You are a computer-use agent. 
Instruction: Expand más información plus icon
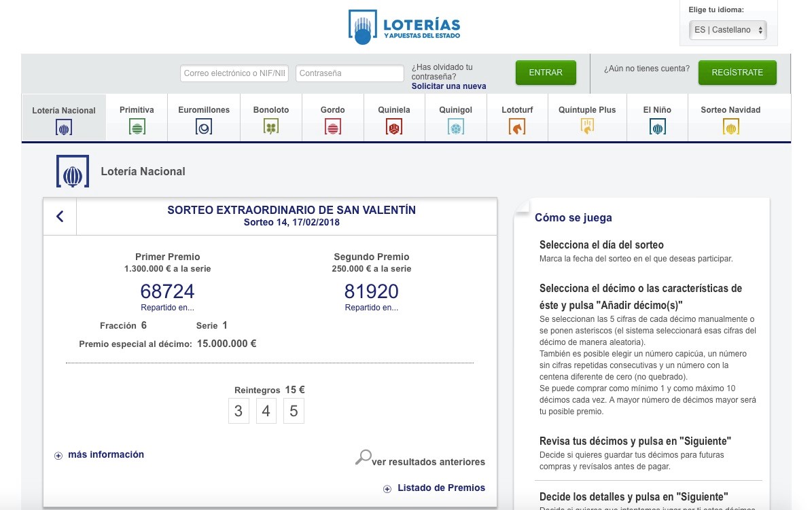tap(58, 456)
